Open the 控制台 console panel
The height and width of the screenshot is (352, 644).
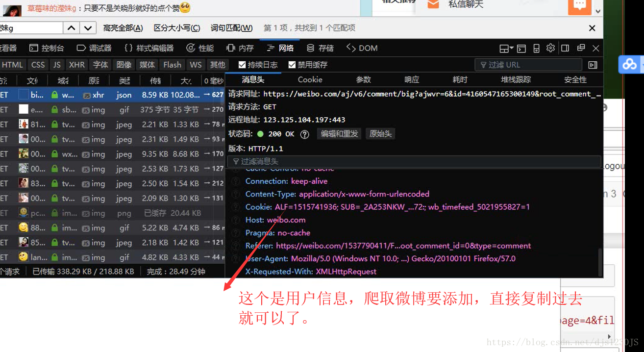click(47, 48)
